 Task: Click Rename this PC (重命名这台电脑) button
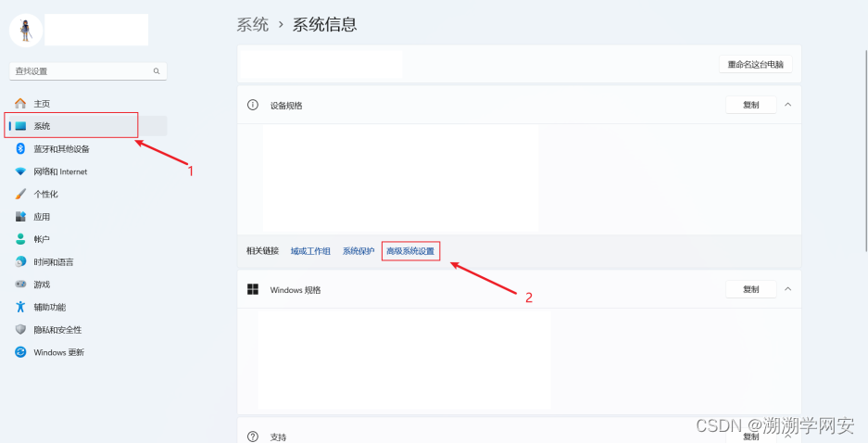(x=755, y=64)
